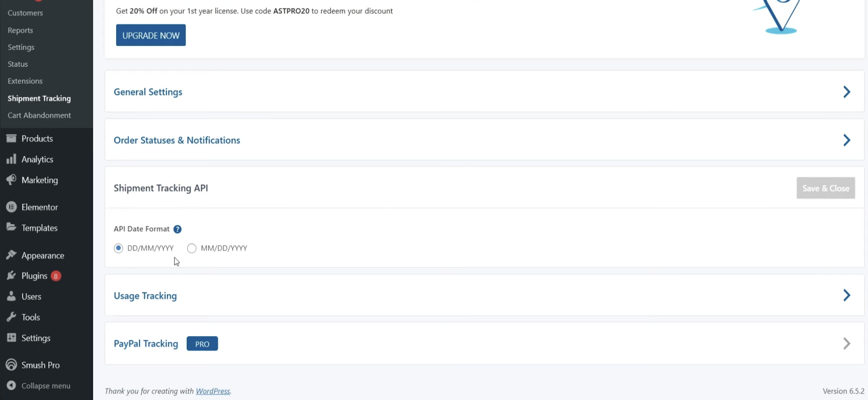This screenshot has width=868, height=400.
Task: Open the General Settings section title
Action: [x=148, y=92]
